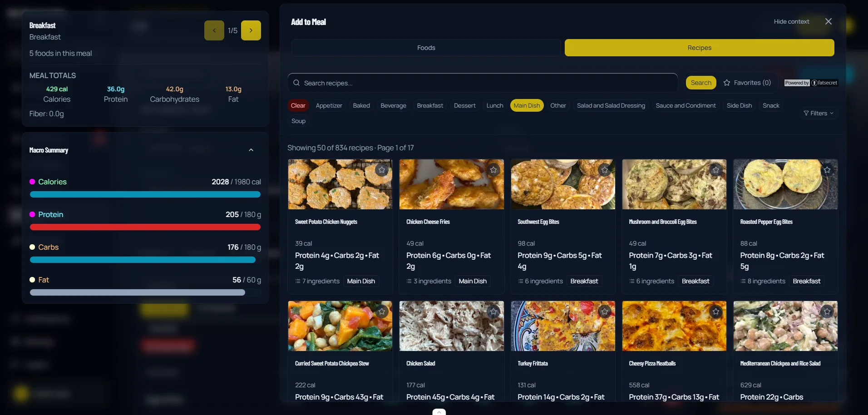Viewport: 868px width, 415px height.
Task: Click the Search recipes input field
Action: coord(483,83)
